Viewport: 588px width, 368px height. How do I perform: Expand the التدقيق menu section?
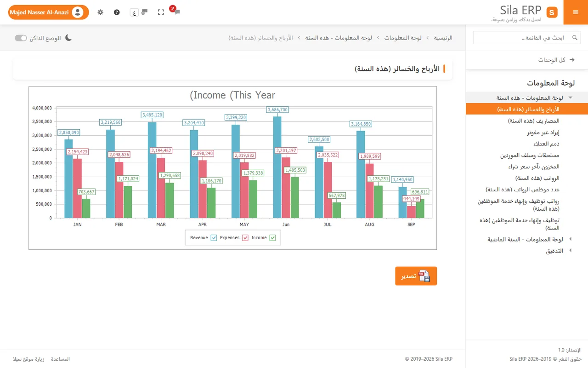(x=571, y=251)
